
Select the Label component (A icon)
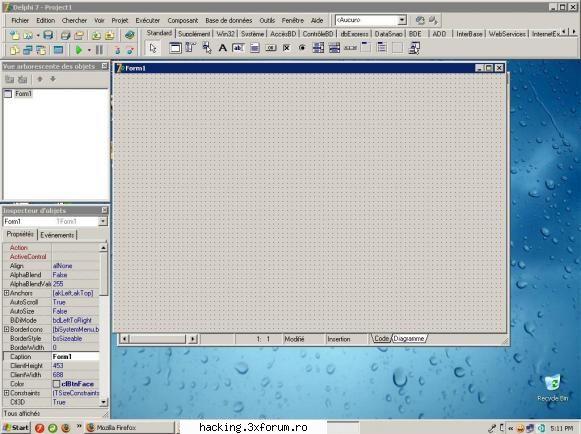click(222, 48)
